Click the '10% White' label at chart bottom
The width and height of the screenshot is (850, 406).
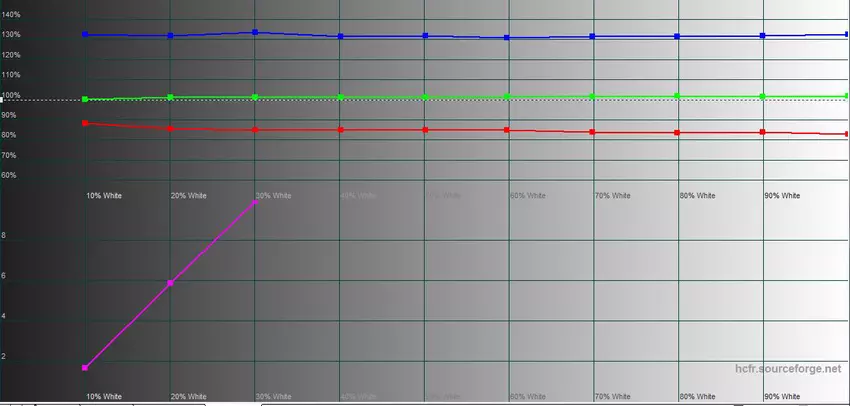click(x=104, y=397)
